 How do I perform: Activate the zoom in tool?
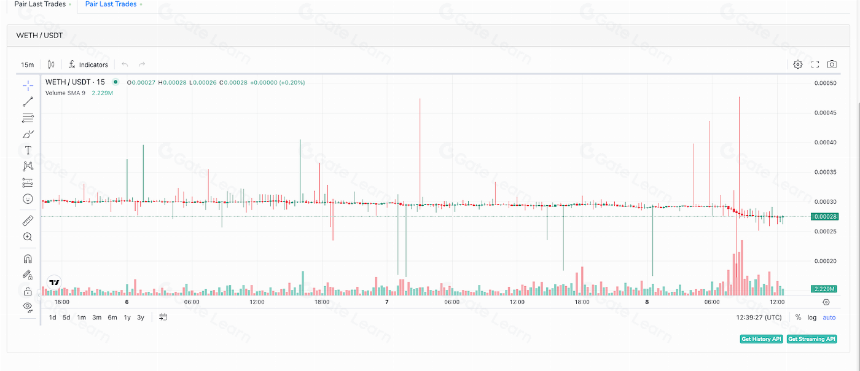point(27,237)
